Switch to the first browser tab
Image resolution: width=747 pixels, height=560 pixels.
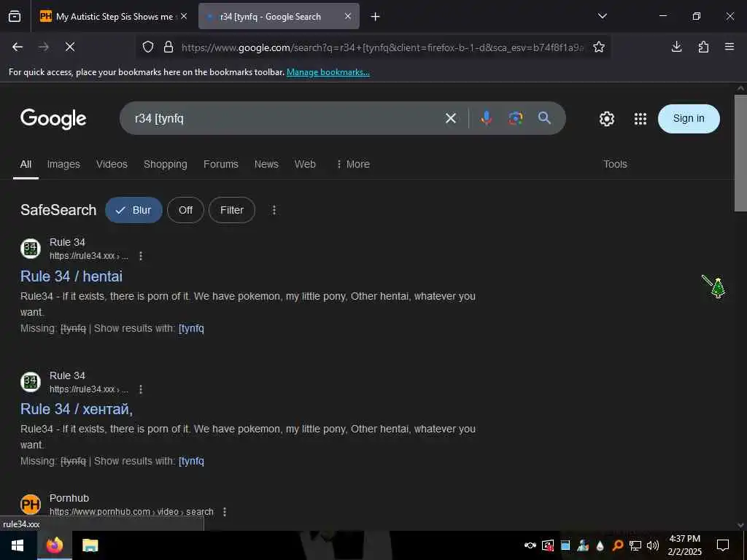click(112, 17)
